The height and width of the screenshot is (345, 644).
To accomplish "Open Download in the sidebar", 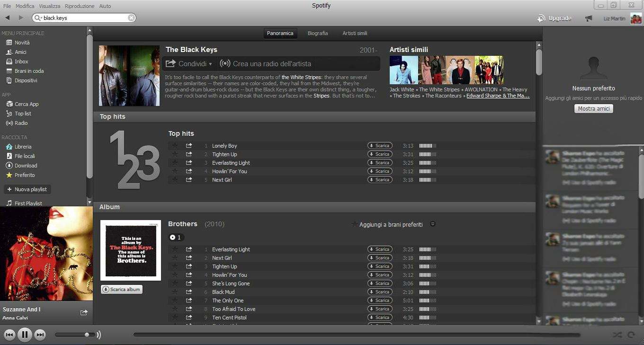I will pos(21,166).
